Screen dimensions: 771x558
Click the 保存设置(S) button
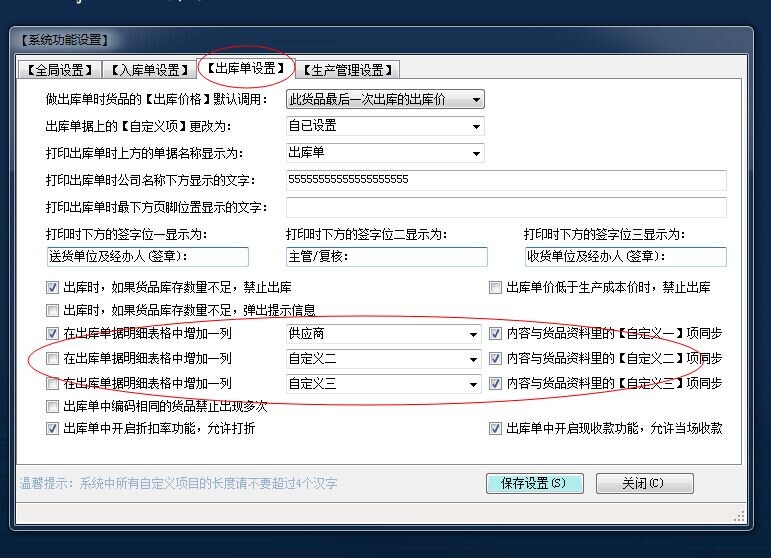coord(534,483)
